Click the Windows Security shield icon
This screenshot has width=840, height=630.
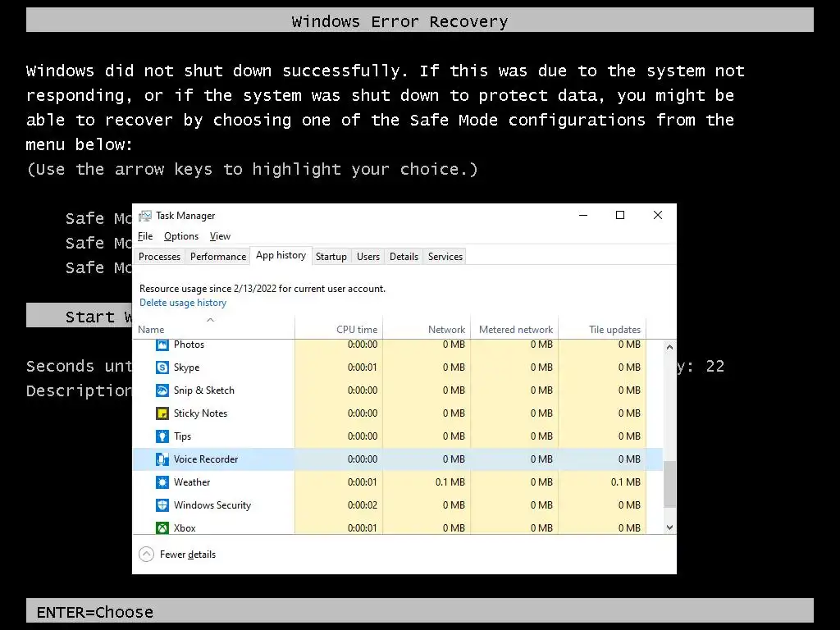click(x=162, y=505)
